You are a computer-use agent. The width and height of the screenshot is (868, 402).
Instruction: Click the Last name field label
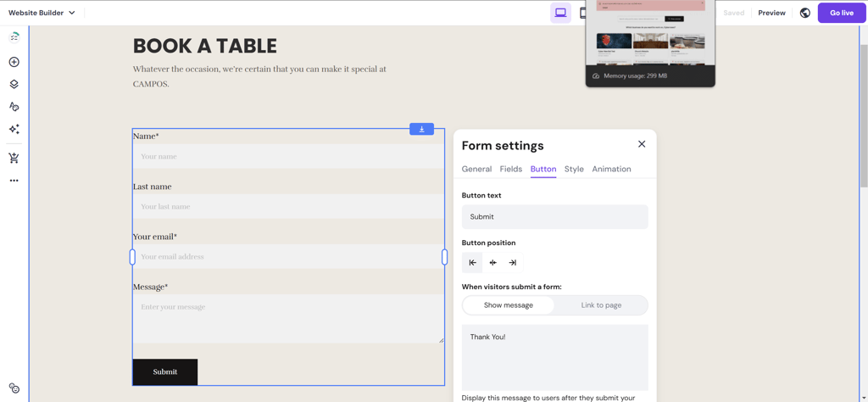coord(153,187)
